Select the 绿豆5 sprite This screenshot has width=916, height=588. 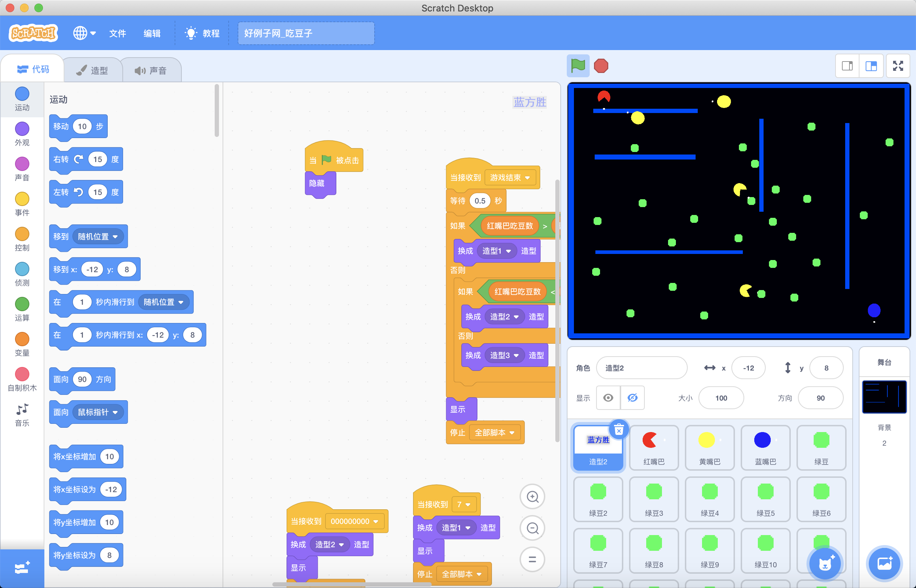pyautogui.click(x=765, y=499)
